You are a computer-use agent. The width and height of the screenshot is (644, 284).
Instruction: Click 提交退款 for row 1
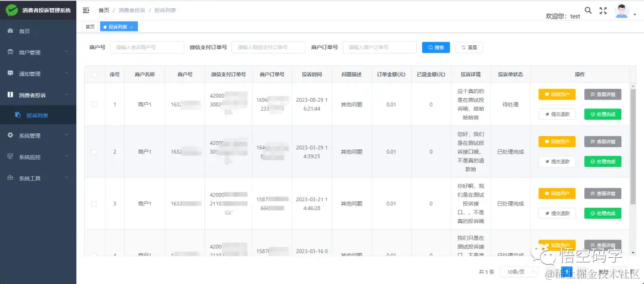pyautogui.click(x=557, y=114)
